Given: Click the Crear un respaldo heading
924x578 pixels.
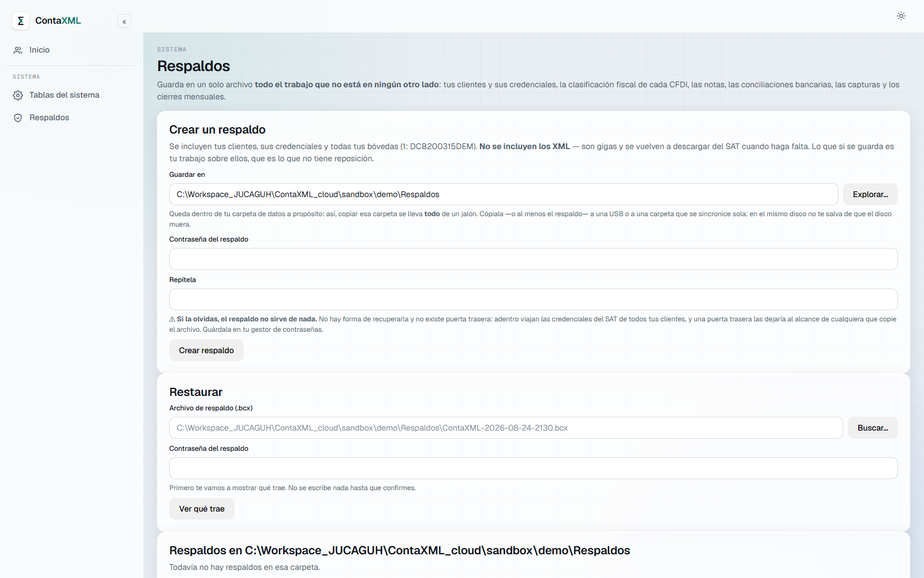Looking at the screenshot, I should coord(217,130).
